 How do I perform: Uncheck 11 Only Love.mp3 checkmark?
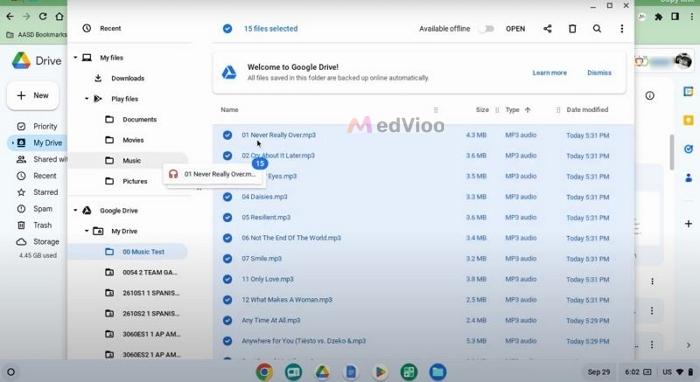coord(227,279)
